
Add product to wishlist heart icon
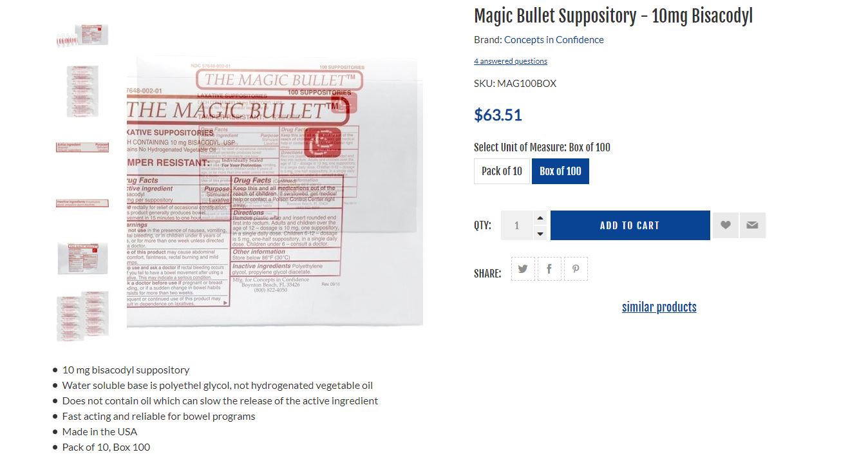[725, 225]
